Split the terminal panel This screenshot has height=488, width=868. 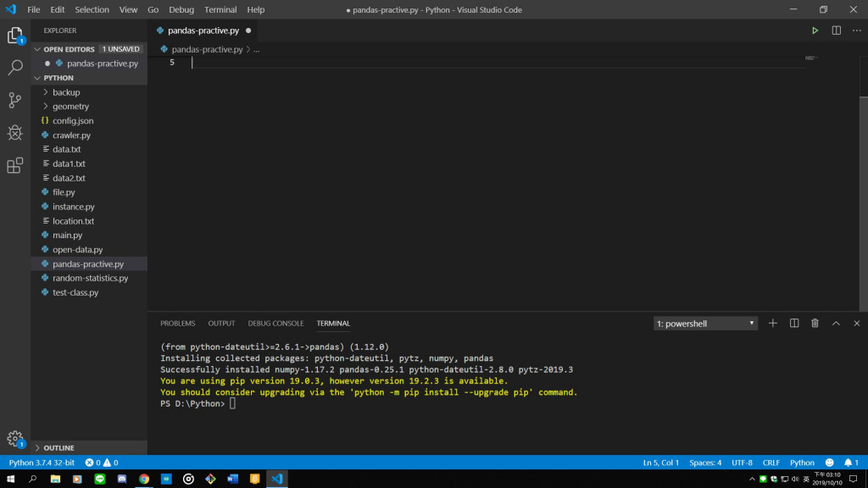pyautogui.click(x=793, y=323)
